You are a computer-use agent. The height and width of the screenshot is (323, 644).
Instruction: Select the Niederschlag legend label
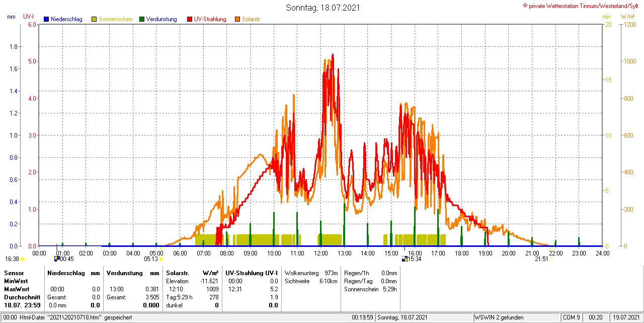pyautogui.click(x=66, y=19)
